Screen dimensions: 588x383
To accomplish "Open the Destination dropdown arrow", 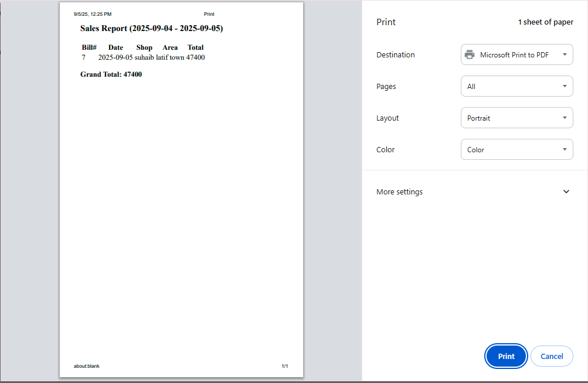I will tap(564, 54).
